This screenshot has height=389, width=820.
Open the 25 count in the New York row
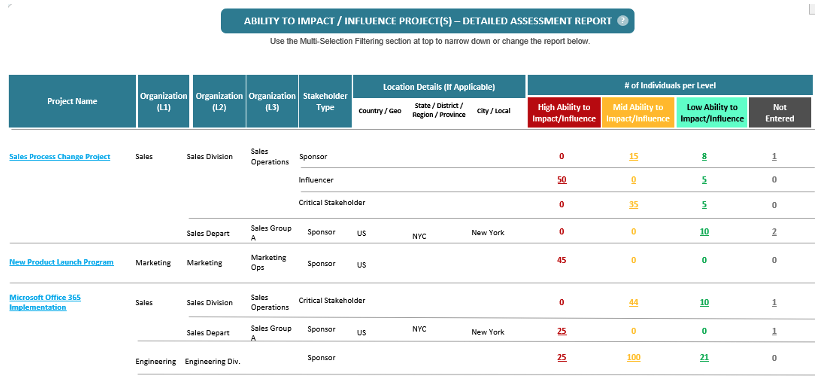pyautogui.click(x=562, y=331)
